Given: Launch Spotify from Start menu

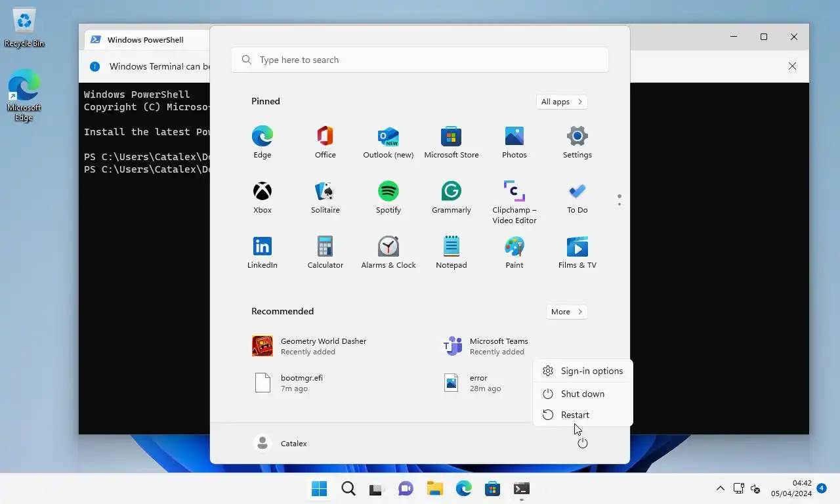Looking at the screenshot, I should (388, 197).
